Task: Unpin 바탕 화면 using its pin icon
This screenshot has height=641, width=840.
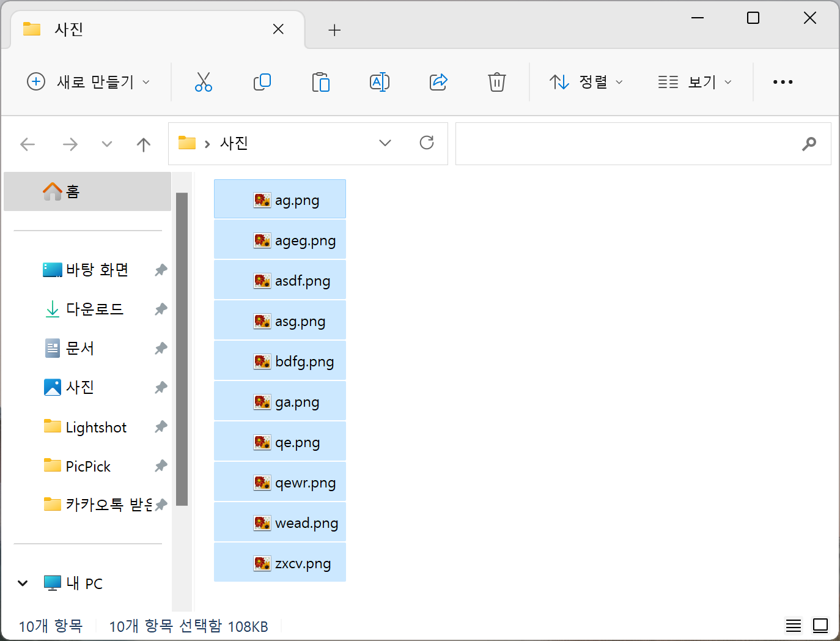Action: click(161, 270)
